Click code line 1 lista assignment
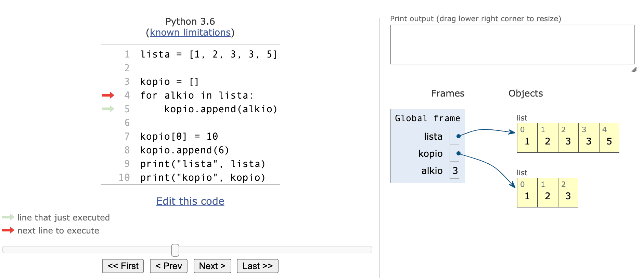 tap(208, 54)
